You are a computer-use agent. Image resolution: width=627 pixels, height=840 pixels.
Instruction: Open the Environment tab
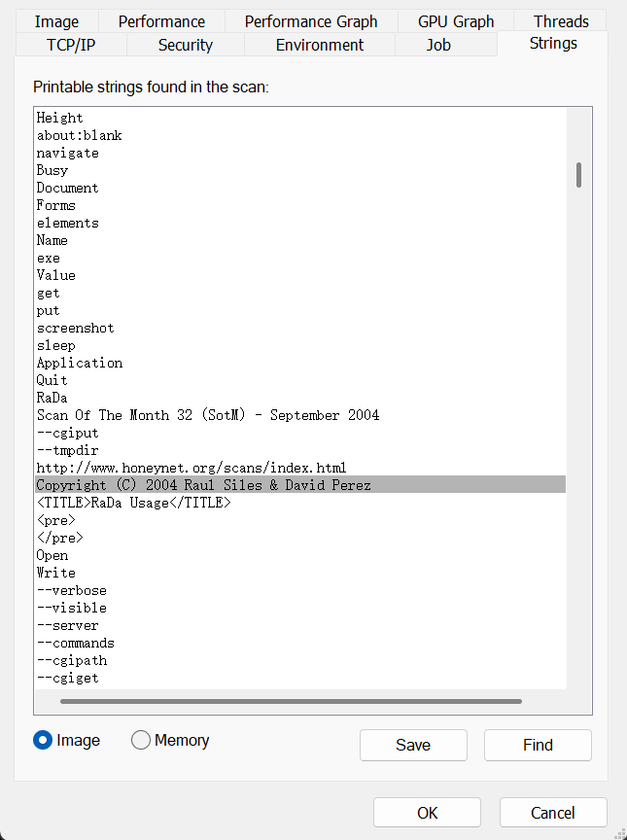tap(320, 45)
